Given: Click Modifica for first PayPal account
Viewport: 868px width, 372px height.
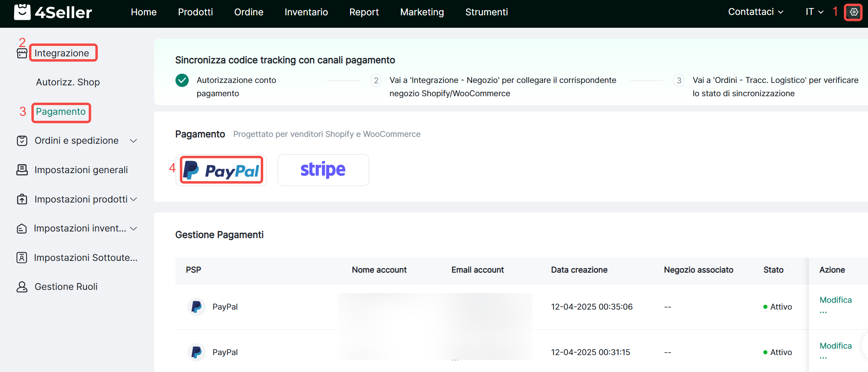Looking at the screenshot, I should [835, 300].
